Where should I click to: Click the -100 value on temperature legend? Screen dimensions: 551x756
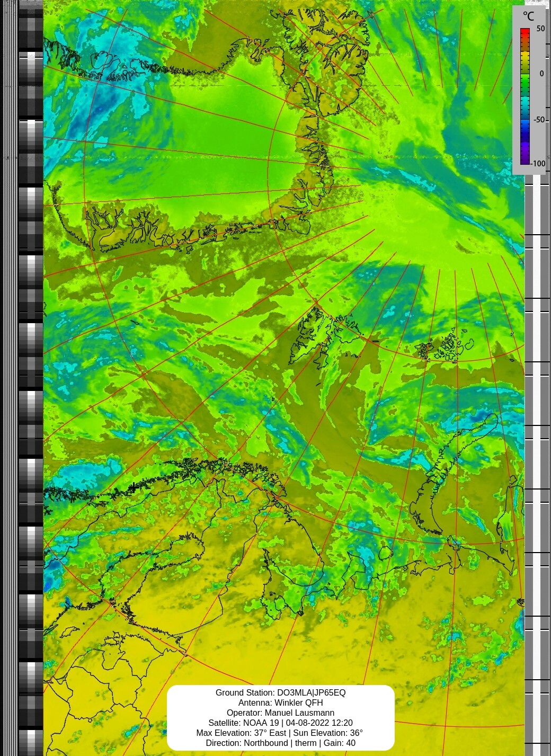[538, 164]
